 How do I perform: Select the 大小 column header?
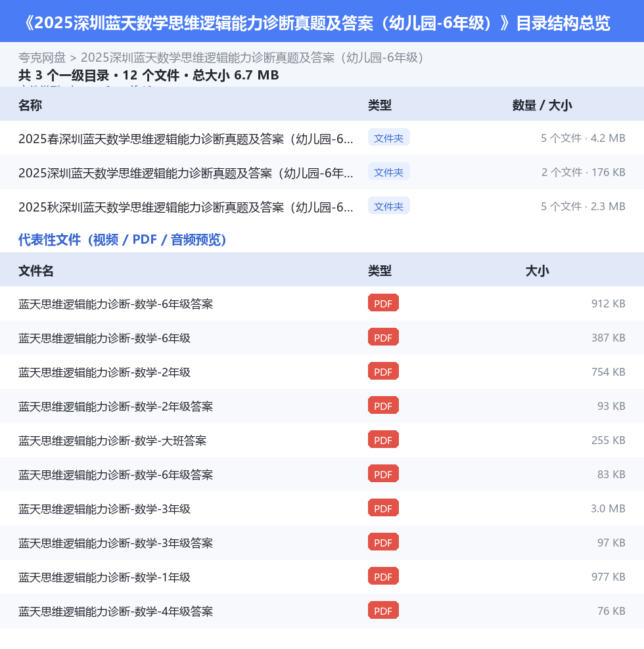[x=537, y=271]
